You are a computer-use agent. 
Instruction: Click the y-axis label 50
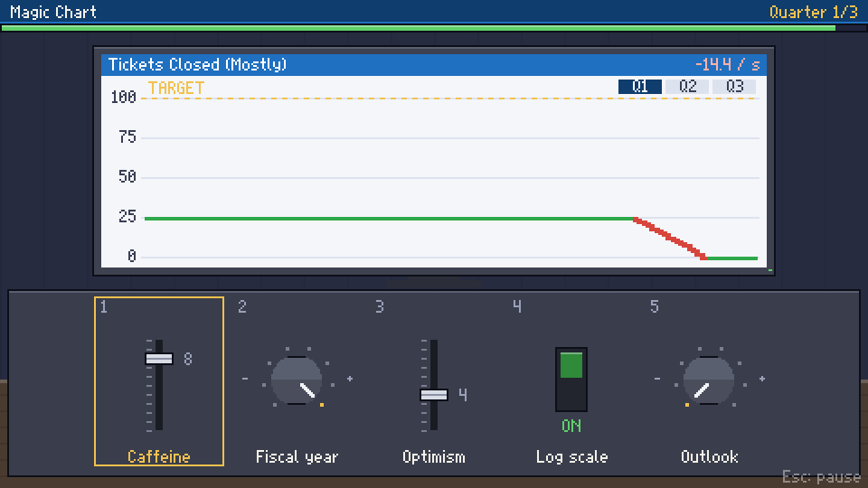coord(127,176)
